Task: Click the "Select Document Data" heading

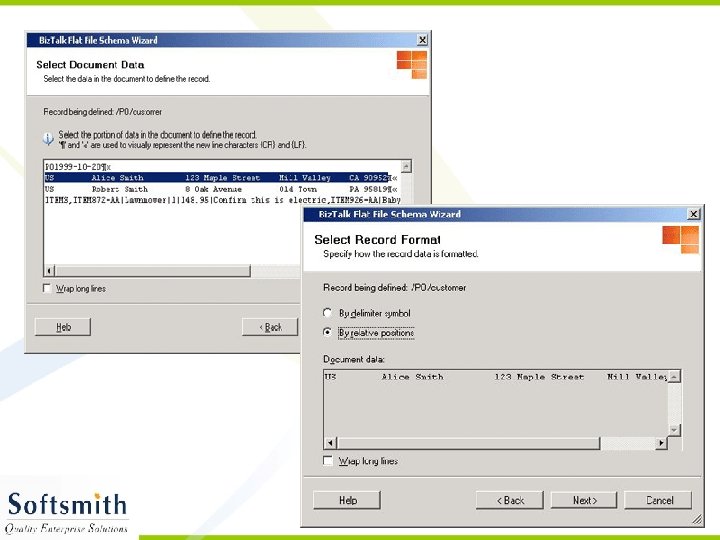Action: [x=90, y=65]
